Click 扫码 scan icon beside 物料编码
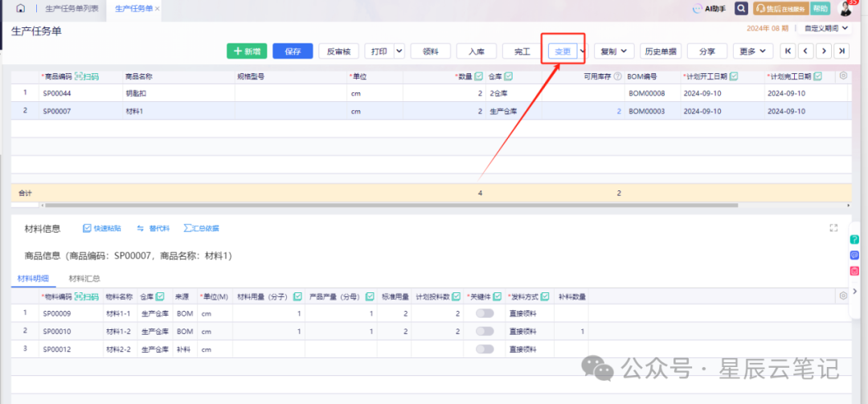 86,296
